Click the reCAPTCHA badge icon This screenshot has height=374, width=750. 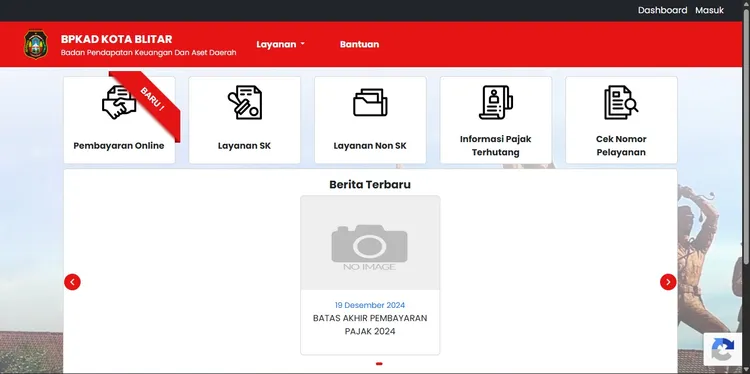723,350
